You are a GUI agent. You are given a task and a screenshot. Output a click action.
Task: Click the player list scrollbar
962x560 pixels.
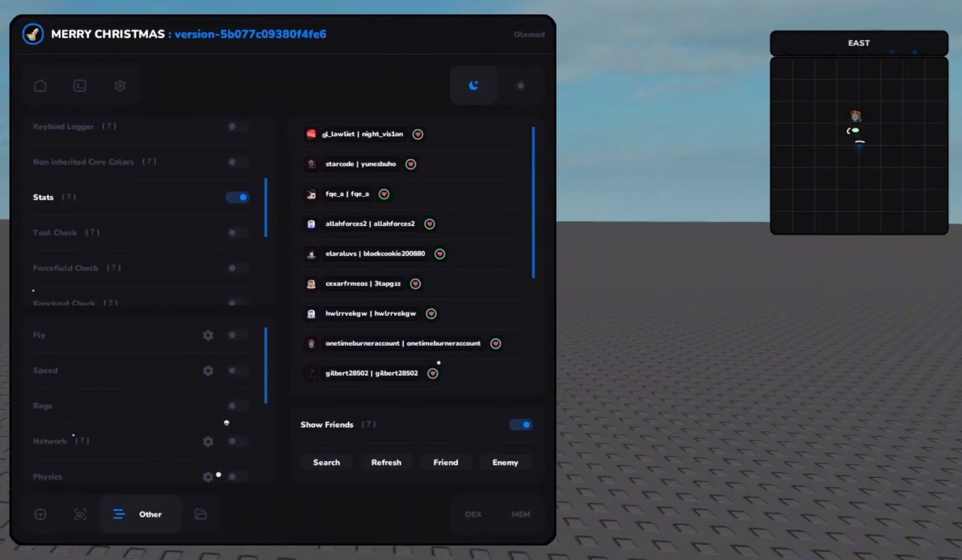pos(533,202)
